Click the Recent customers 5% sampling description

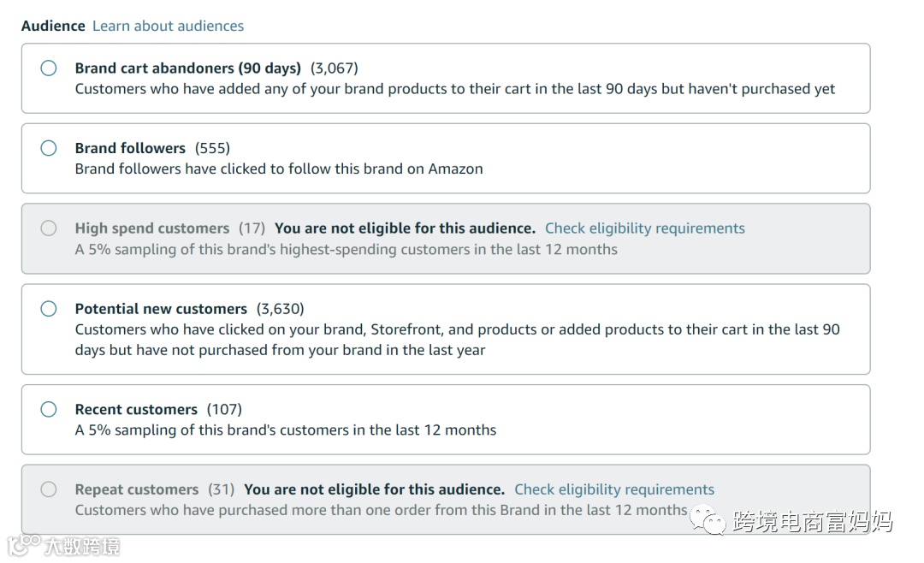click(285, 430)
